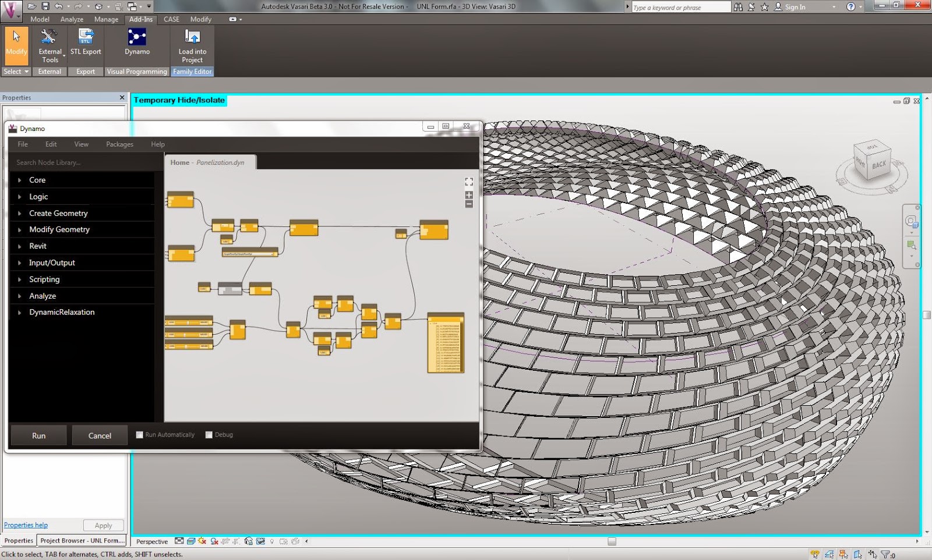932x560 pixels.
Task: Toggle the Debug checkbox
Action: coord(209,435)
